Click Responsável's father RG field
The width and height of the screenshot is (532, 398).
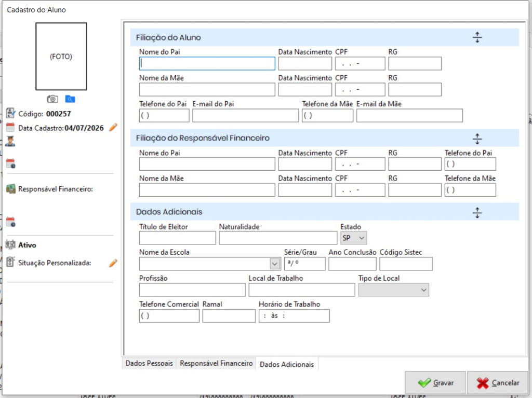[415, 164]
